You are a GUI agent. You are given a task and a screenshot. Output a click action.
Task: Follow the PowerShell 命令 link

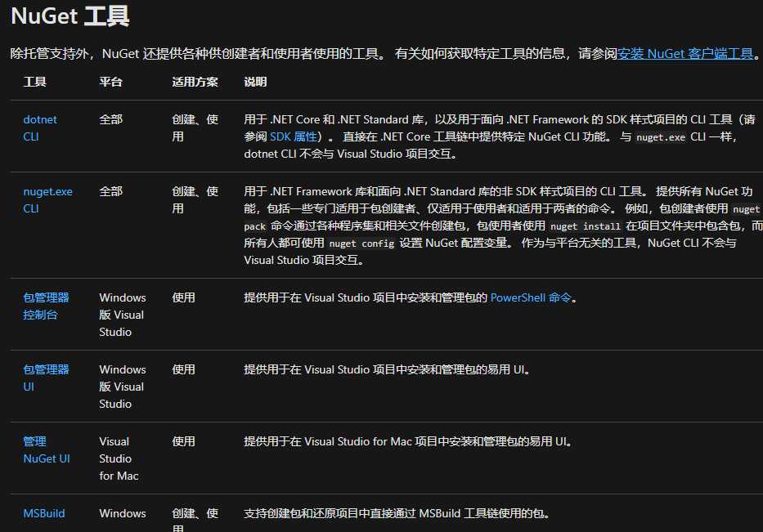click(531, 297)
